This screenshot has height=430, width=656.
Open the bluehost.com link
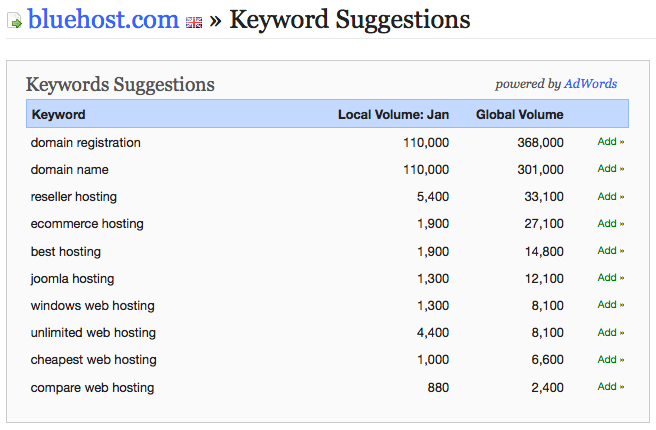pyautogui.click(x=103, y=19)
